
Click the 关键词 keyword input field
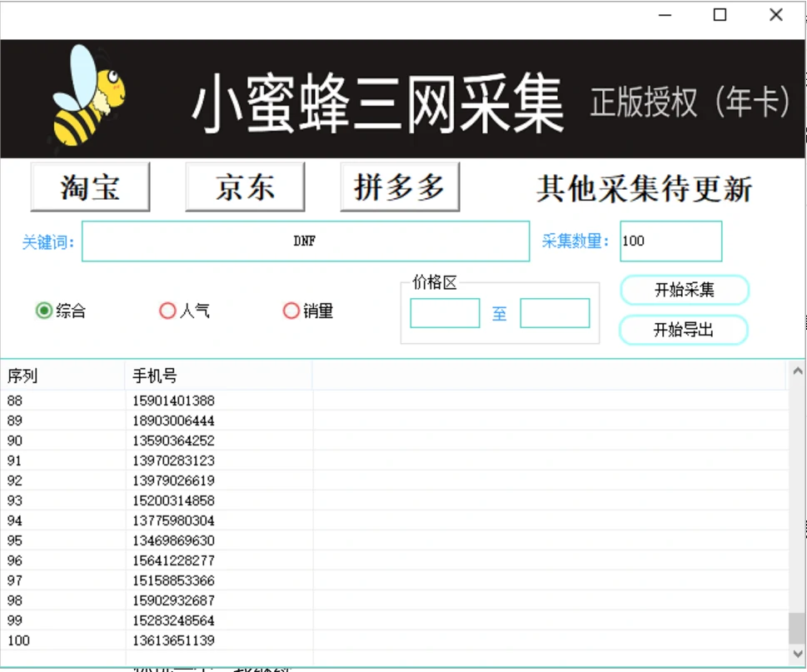click(x=306, y=241)
